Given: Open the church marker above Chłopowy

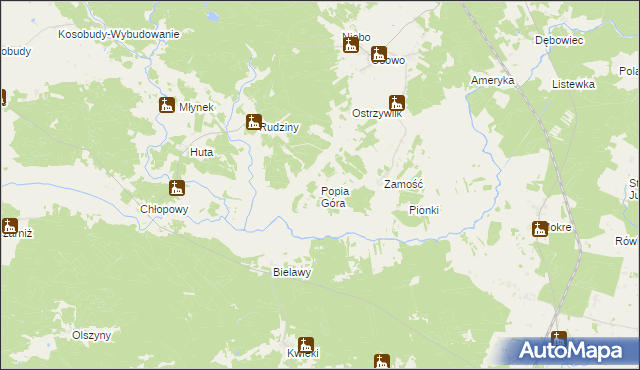Looking at the screenshot, I should [177, 188].
